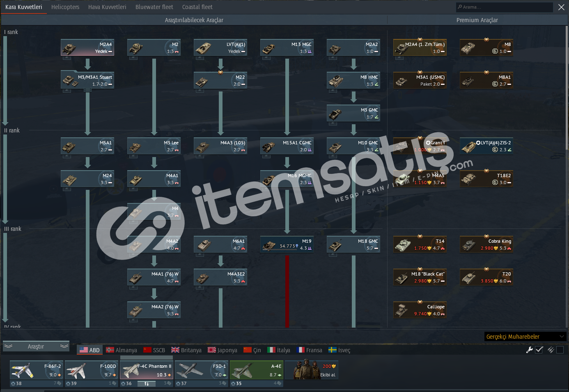The height and width of the screenshot is (392, 569).
Task: Select the M2 light tank card
Action: click(154, 48)
